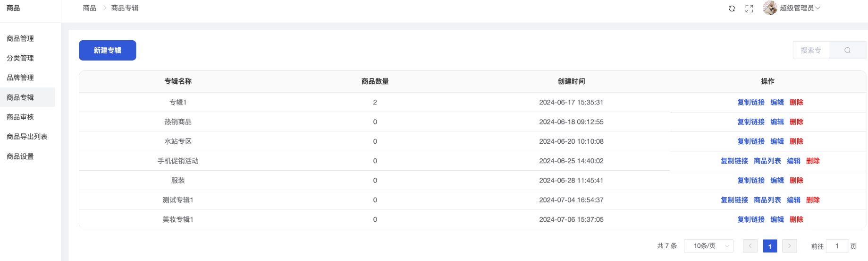Navigate to 品牌管理 in sidebar
The image size is (868, 261).
20,78
